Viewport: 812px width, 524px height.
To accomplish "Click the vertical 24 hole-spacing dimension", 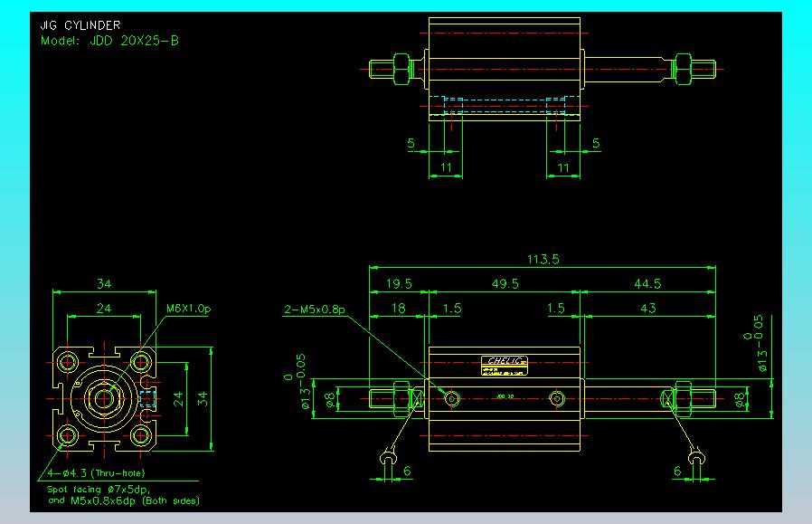I will pyautogui.click(x=178, y=398).
